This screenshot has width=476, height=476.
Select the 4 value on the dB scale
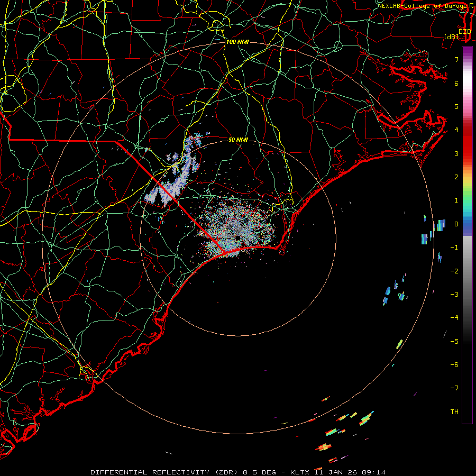(x=456, y=130)
